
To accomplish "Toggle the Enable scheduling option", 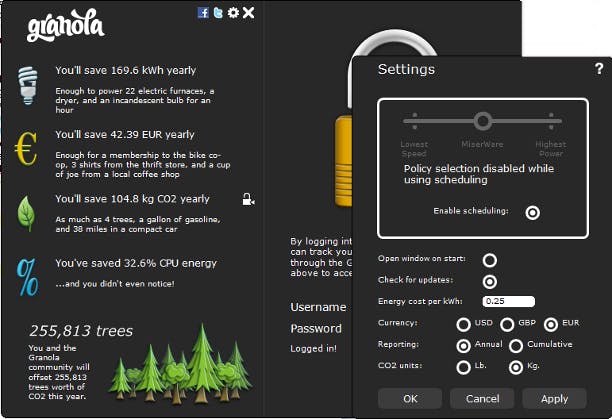I will [532, 213].
